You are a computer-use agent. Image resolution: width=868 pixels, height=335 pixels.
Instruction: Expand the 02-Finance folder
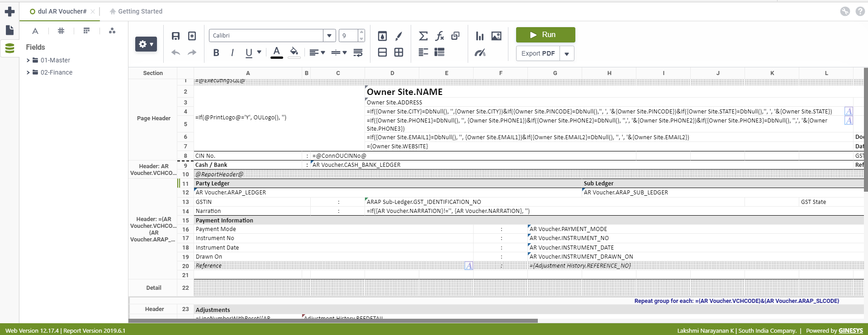click(28, 72)
